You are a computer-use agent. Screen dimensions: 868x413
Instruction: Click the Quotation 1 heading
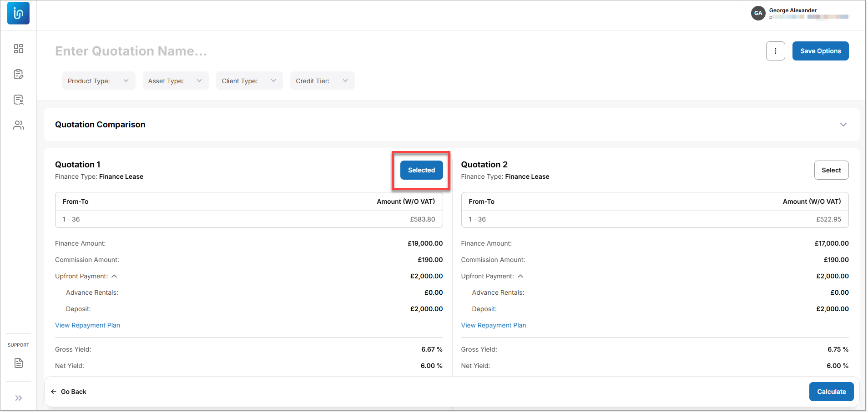pyautogui.click(x=78, y=164)
